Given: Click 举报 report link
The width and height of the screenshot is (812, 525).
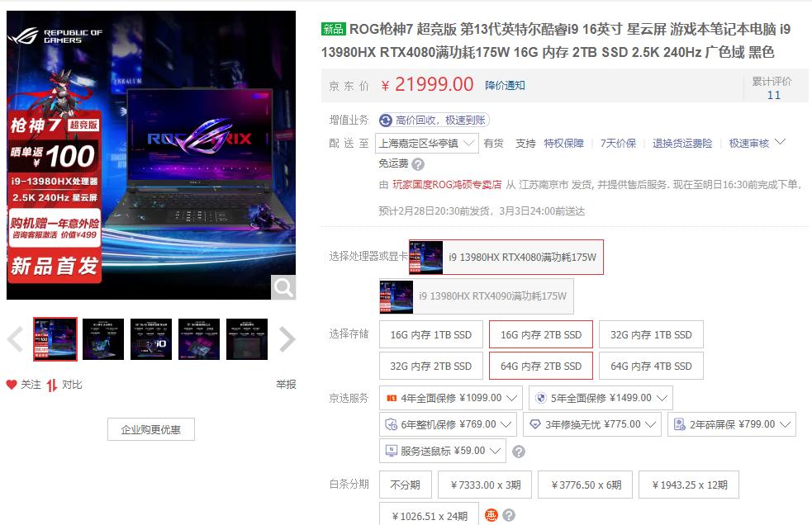Looking at the screenshot, I should tap(286, 384).
